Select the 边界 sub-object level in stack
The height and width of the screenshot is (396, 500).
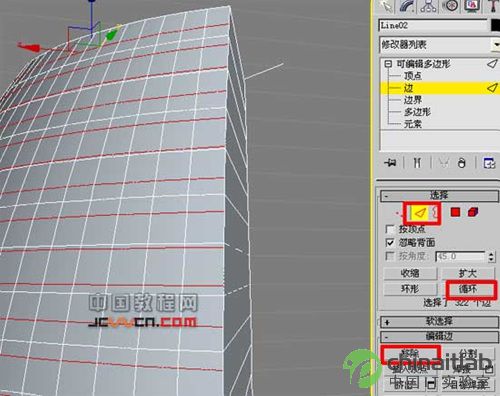pos(413,100)
